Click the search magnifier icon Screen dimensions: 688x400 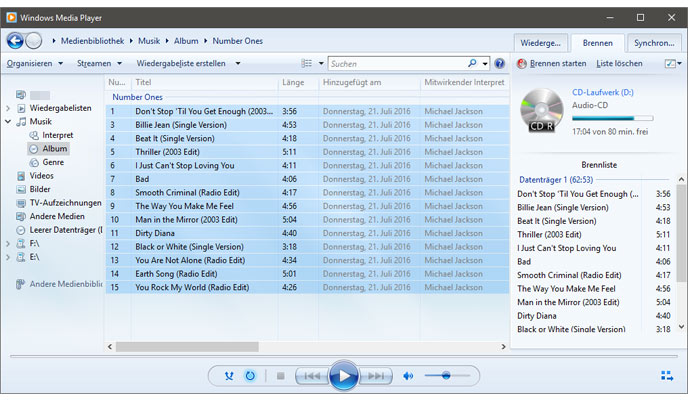(472, 63)
